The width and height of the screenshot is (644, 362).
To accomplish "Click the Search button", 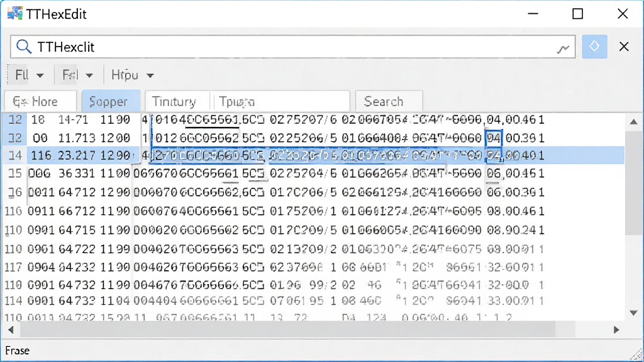I will pyautogui.click(x=389, y=101).
